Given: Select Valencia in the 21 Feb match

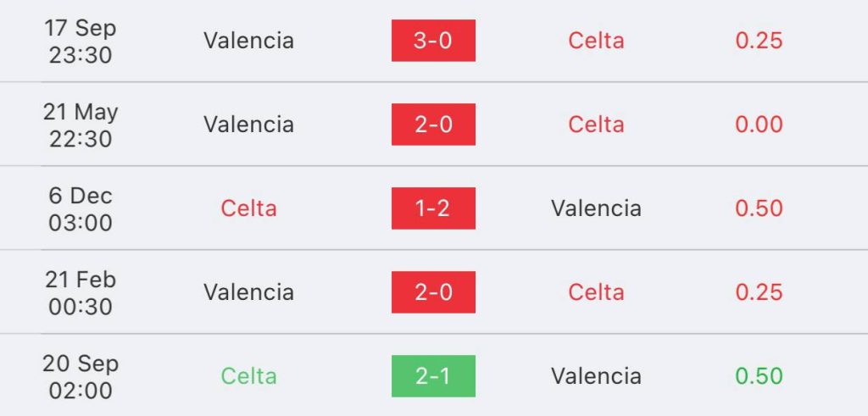Looking at the screenshot, I should point(248,292).
